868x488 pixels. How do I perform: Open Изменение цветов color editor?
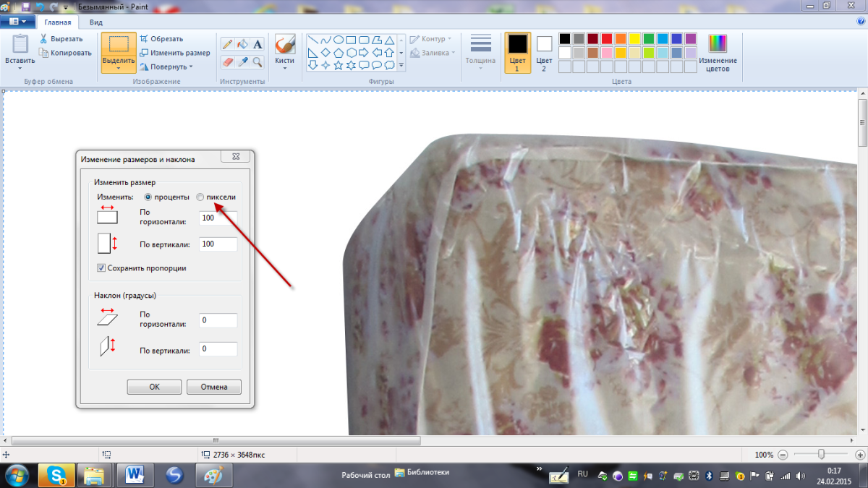pyautogui.click(x=718, y=53)
